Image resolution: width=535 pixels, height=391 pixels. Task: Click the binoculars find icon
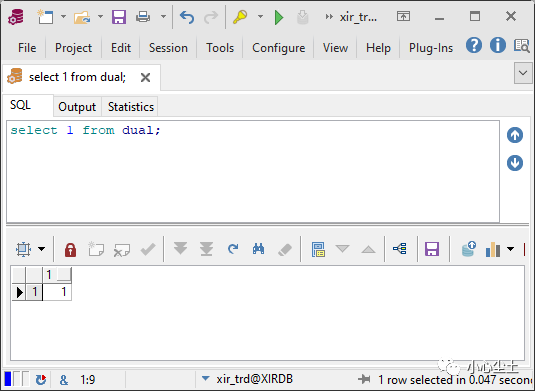(x=258, y=249)
